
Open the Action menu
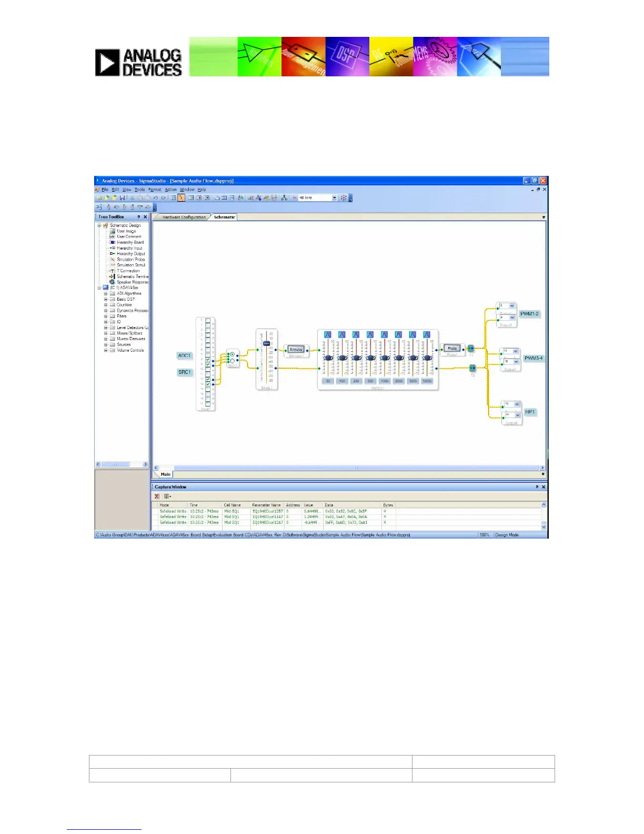171,190
